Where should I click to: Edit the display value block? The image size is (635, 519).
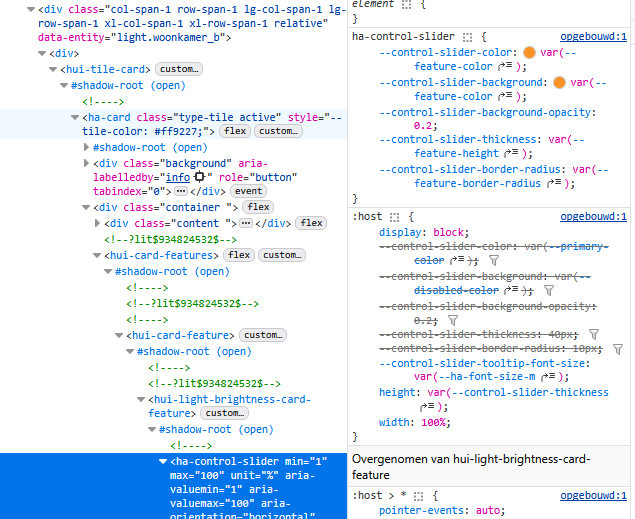point(448,232)
